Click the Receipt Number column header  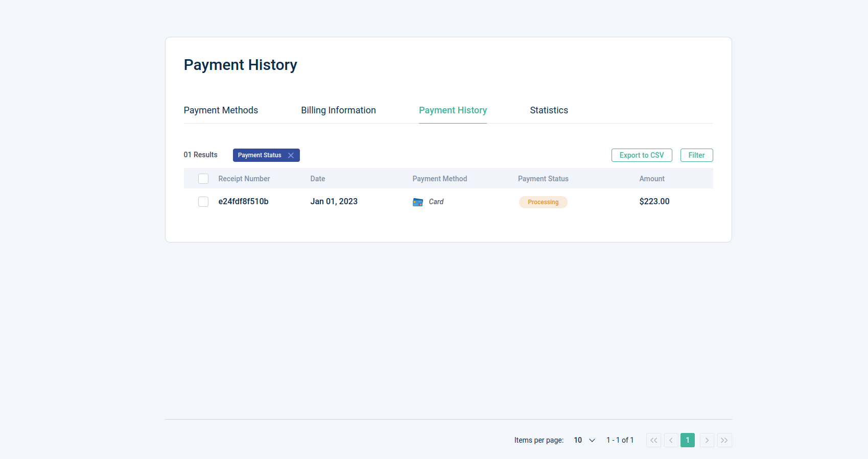pos(244,179)
